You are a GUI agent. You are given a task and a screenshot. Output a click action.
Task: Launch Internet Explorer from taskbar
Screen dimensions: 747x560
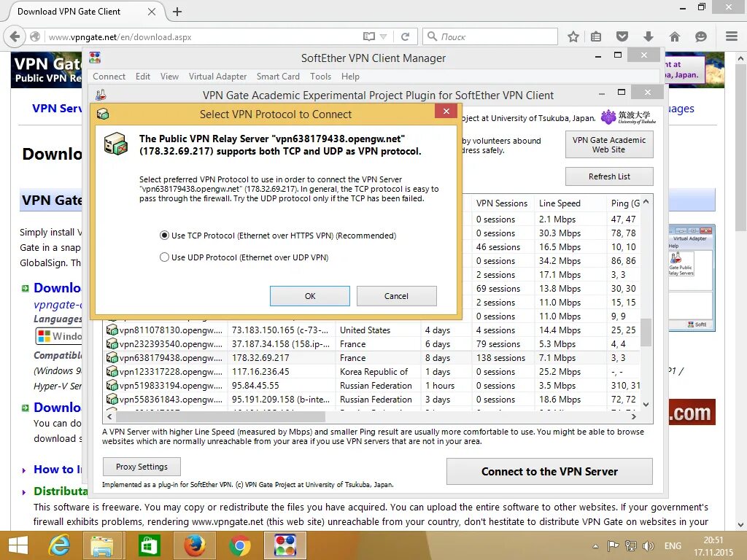(x=59, y=545)
